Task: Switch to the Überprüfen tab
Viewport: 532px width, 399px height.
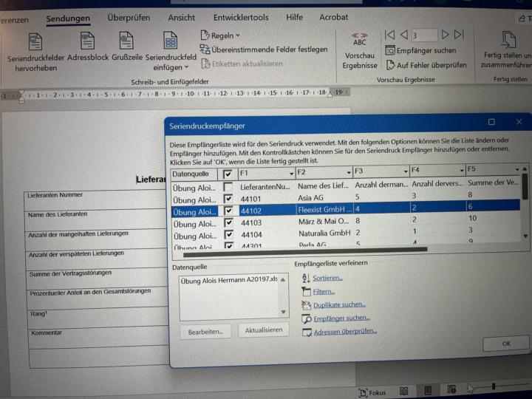Action: pos(128,18)
